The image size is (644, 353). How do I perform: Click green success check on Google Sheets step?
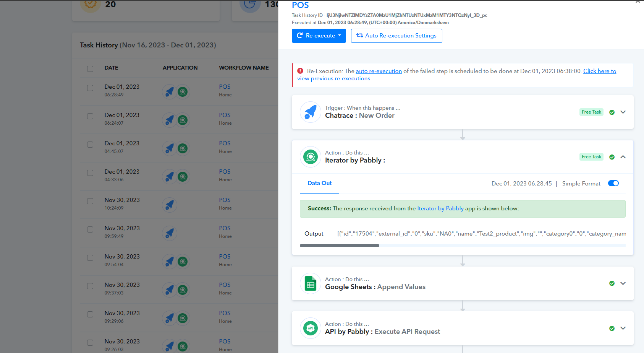612,283
